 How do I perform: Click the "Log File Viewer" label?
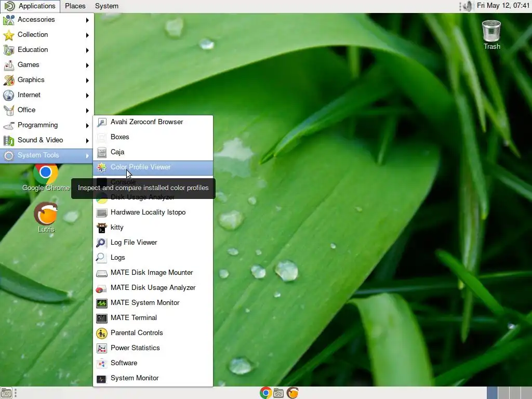134,243
